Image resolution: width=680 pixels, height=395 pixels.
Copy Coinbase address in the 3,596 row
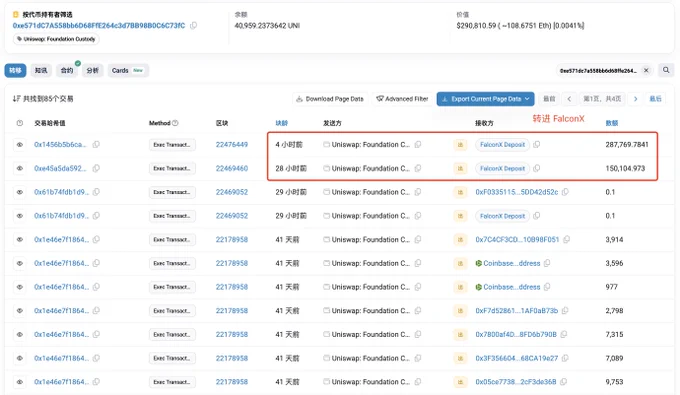tap(547, 263)
